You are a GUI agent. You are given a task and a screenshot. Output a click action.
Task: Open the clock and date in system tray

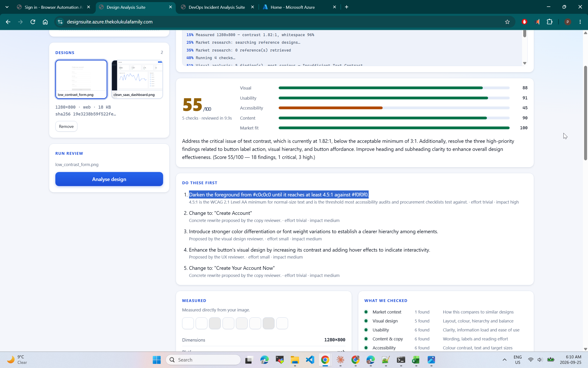pos(571,360)
